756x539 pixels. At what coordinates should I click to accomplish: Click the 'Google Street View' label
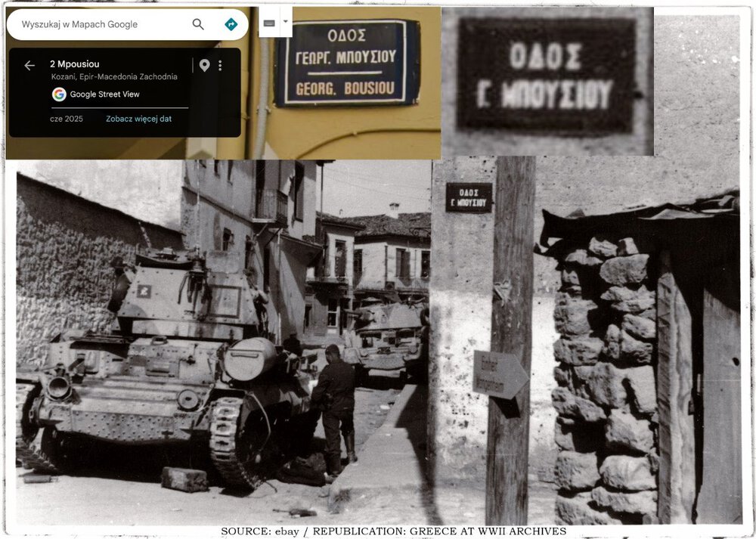104,94
